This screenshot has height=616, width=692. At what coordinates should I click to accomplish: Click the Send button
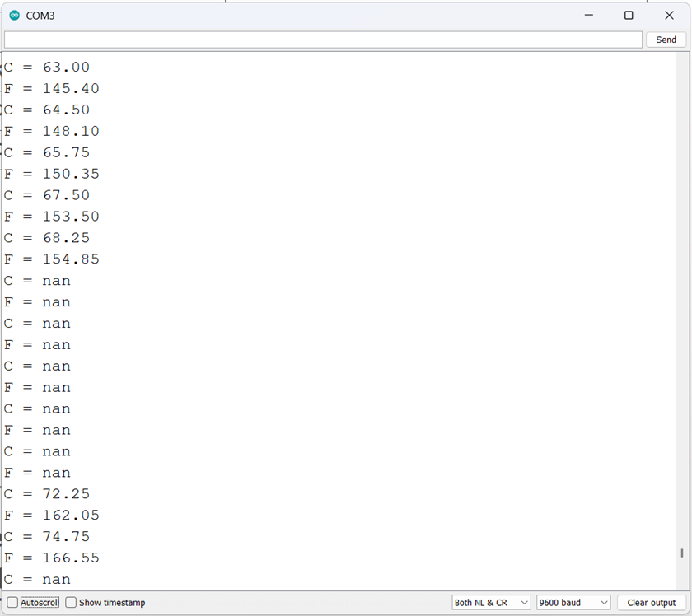[666, 40]
